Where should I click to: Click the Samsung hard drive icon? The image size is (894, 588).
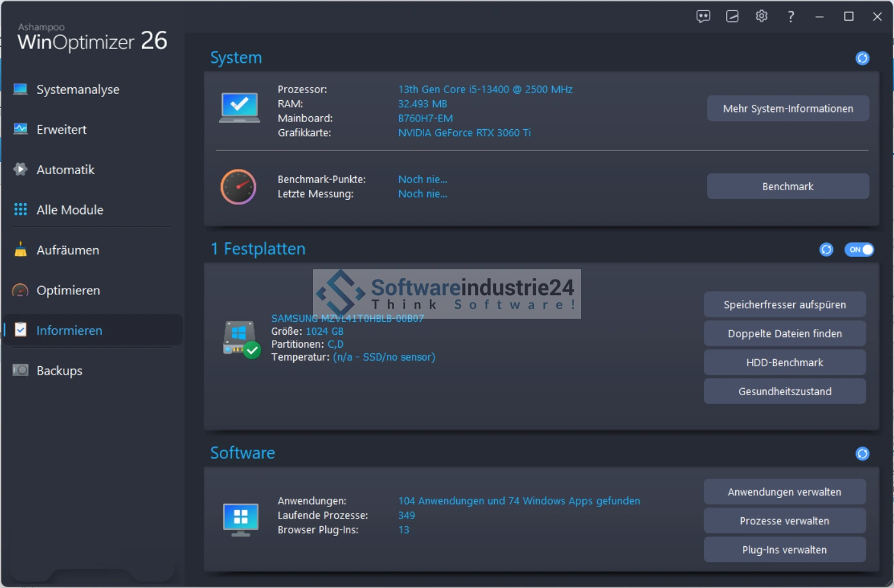click(x=241, y=339)
